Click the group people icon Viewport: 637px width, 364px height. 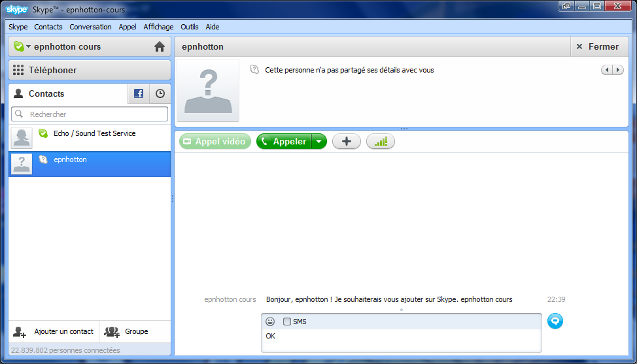112,332
